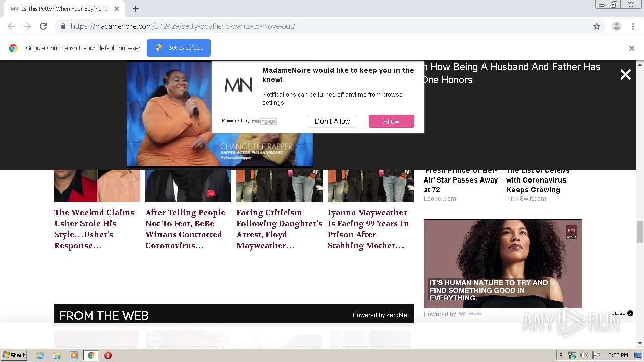This screenshot has height=362, width=644.
Task: Switch to the Chrome taskbar icon
Action: click(x=91, y=355)
